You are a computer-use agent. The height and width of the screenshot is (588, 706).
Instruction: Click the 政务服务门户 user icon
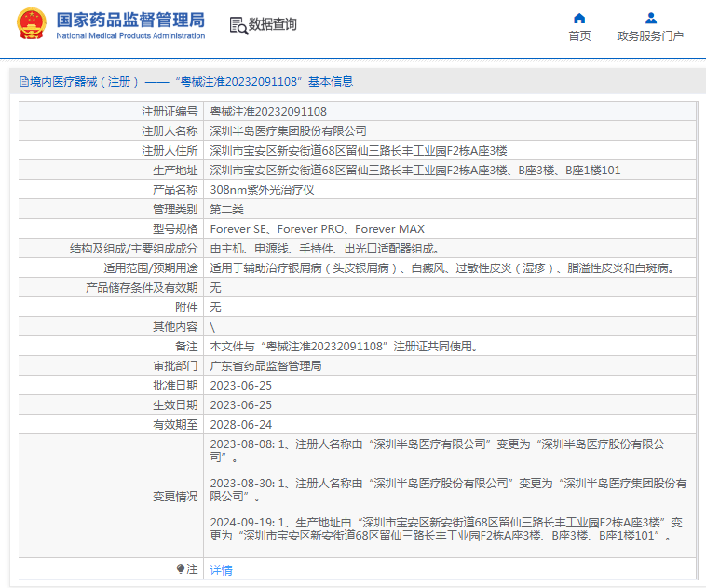point(651,18)
